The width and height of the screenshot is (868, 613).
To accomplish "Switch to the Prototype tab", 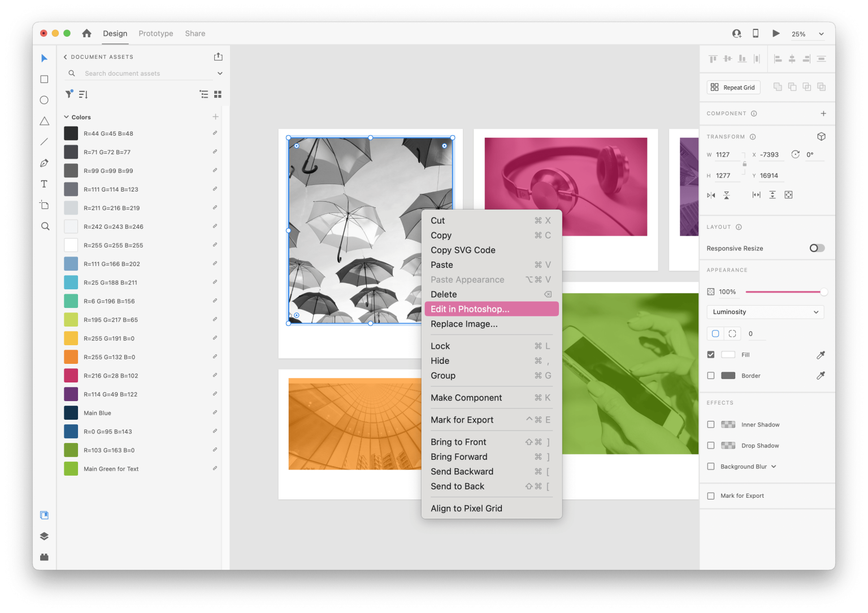I will [x=155, y=33].
